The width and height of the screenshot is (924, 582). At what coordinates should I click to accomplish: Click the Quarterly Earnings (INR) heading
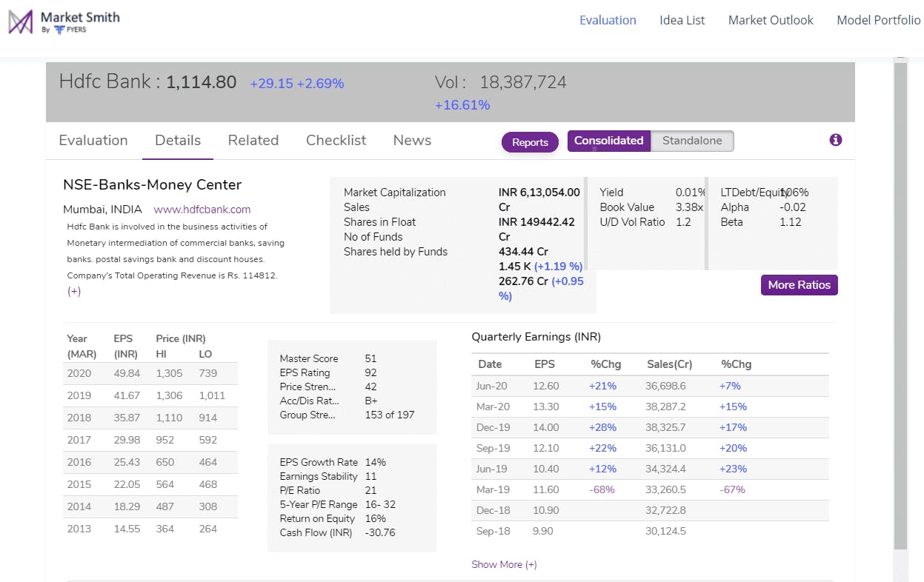(536, 337)
